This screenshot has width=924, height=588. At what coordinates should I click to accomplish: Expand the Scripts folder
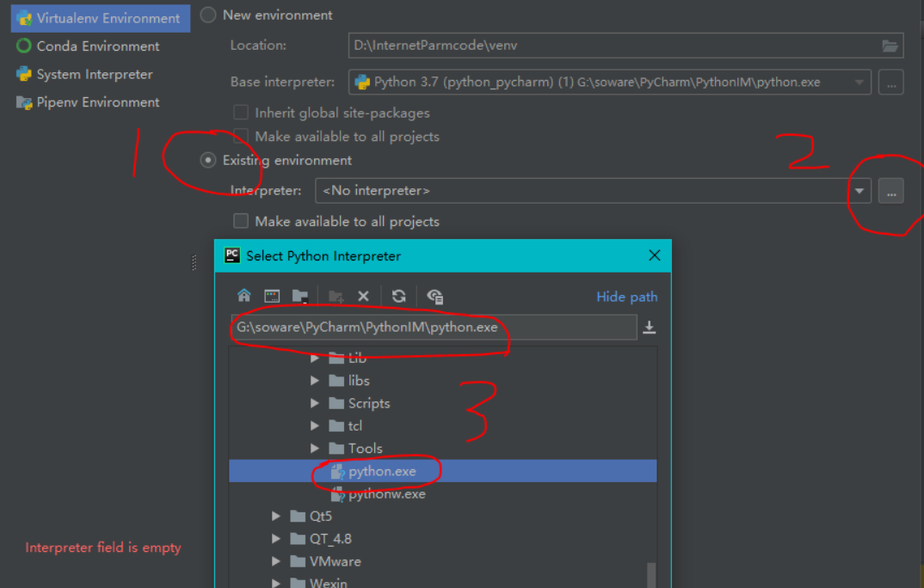tap(315, 403)
